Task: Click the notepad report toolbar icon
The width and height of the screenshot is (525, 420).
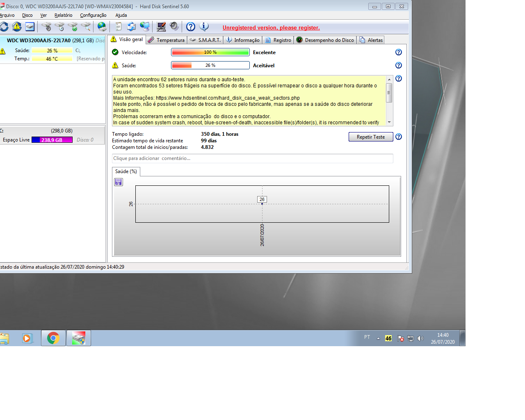Action: [x=119, y=27]
